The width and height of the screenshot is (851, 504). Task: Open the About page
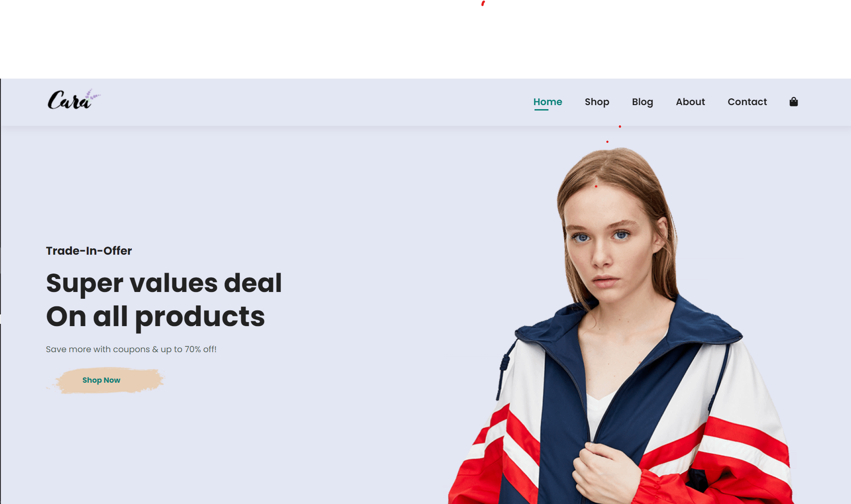(691, 102)
